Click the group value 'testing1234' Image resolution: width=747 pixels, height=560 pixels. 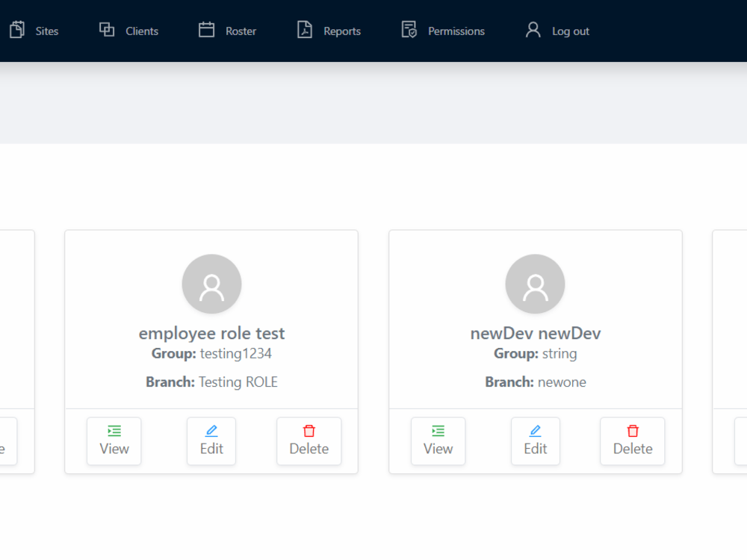236,353
